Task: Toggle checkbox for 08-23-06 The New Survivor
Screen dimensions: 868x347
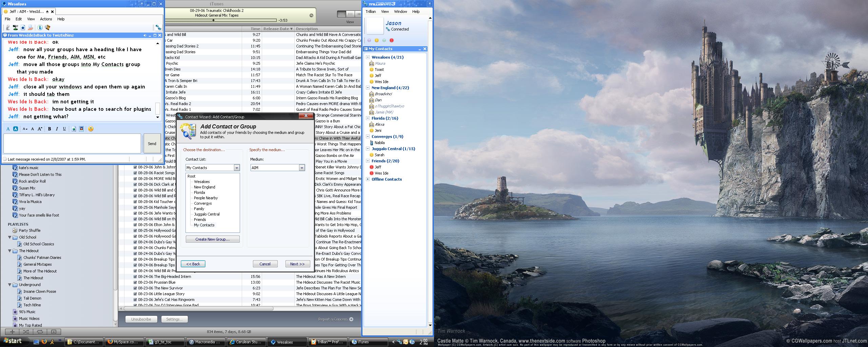Action: [x=135, y=288]
